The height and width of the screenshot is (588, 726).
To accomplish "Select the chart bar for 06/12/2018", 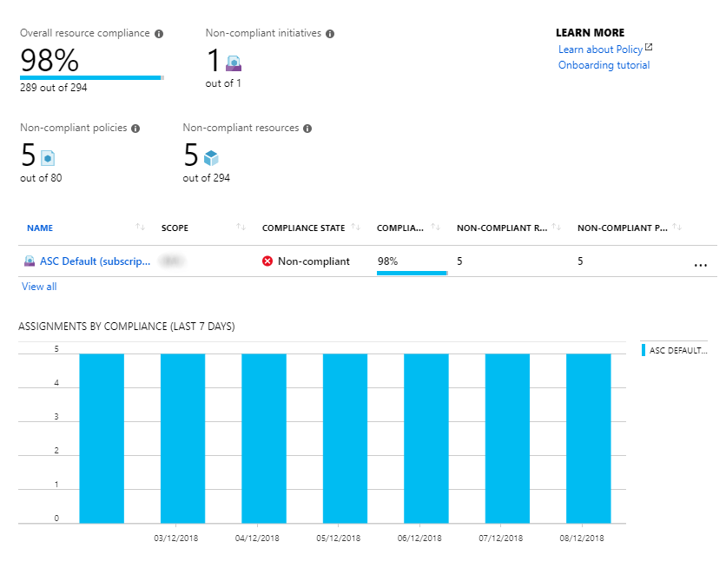I will [426, 434].
